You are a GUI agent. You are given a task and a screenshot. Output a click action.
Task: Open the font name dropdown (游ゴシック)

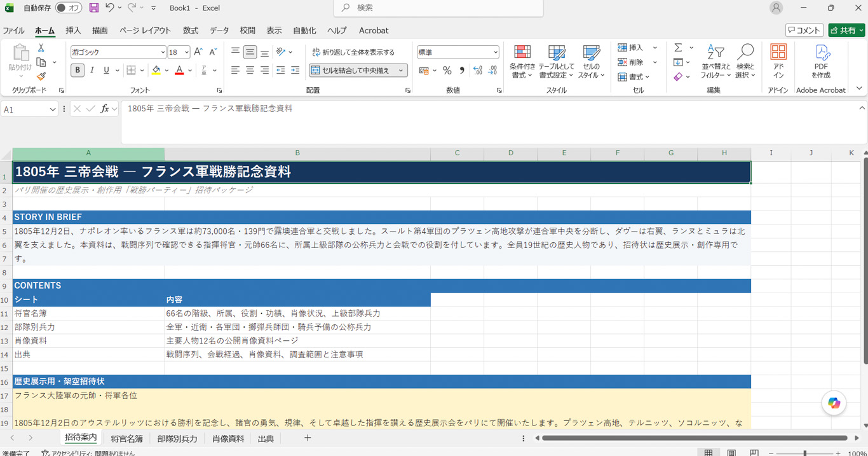coord(162,52)
